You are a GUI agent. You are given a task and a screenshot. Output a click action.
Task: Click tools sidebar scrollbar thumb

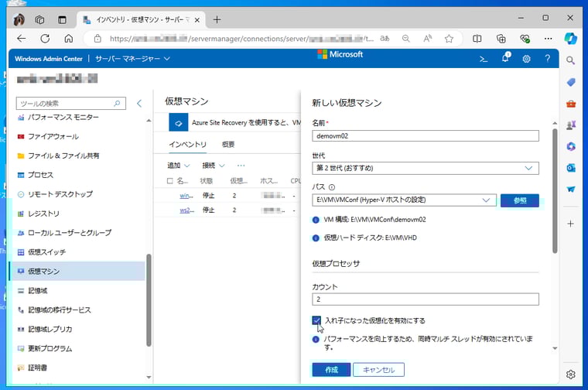[149, 300]
